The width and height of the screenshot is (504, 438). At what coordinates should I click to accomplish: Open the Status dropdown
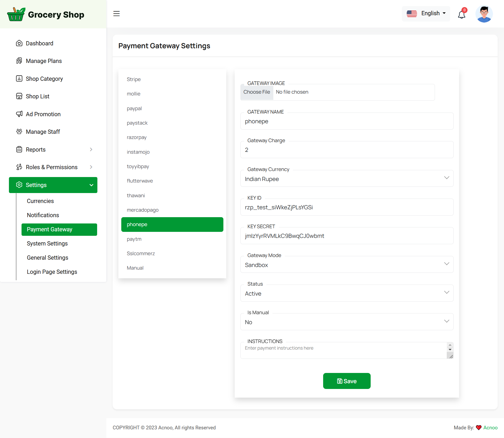coord(346,293)
